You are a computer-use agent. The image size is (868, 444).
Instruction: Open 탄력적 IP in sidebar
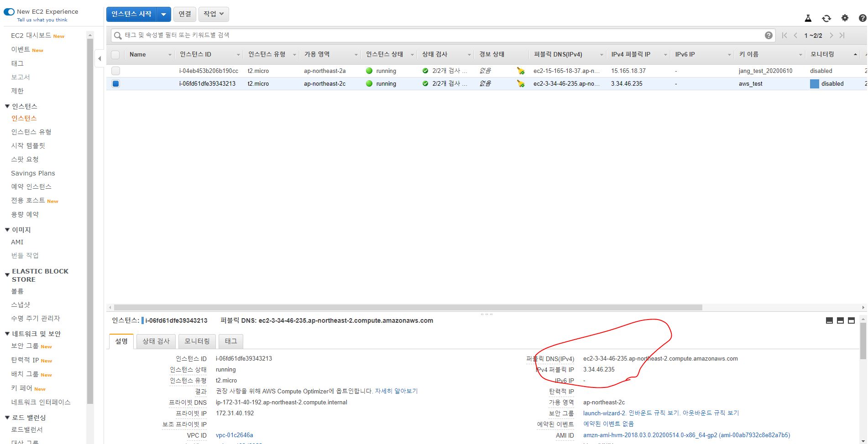tap(25, 360)
